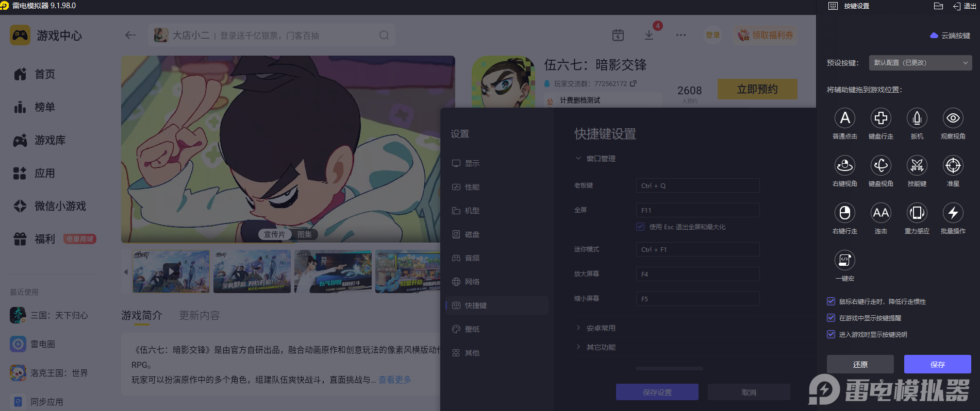Image resolution: width=980 pixels, height=411 pixels.
Task: Click the 放大屏幕 shortcut field showing F4
Action: 697,274
